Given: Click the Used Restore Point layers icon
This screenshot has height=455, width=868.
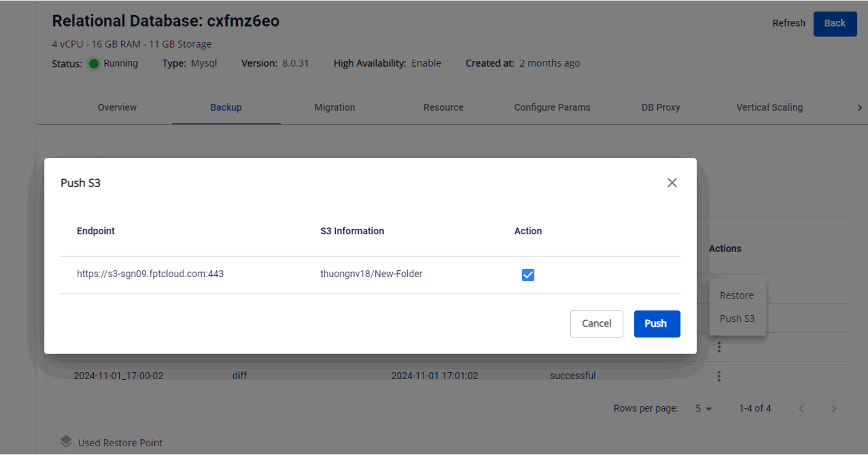Looking at the screenshot, I should (66, 442).
